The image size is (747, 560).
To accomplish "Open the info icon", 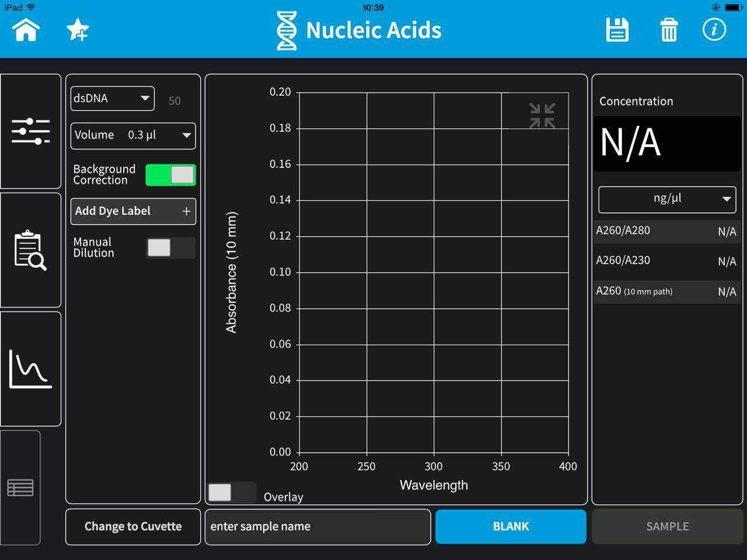I will 714,29.
